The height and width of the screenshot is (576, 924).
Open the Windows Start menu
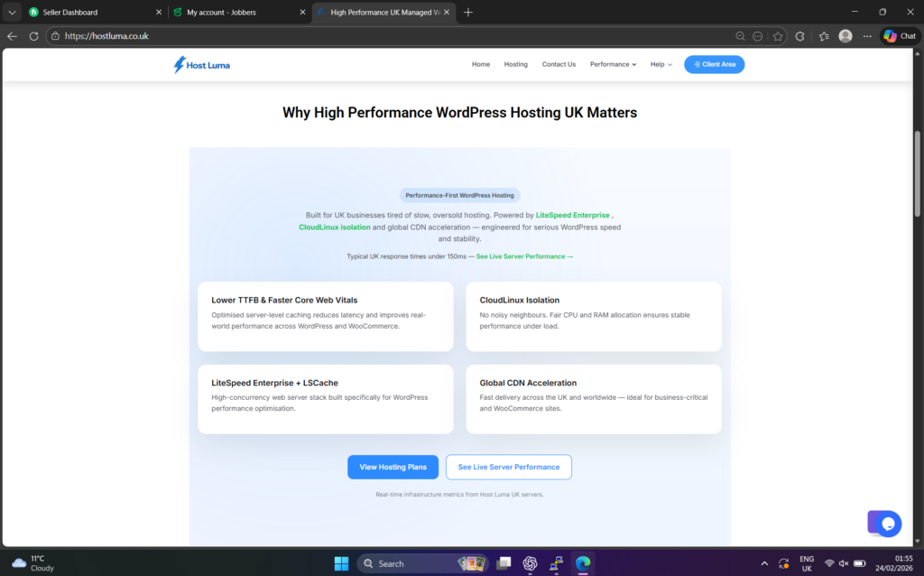coord(341,563)
